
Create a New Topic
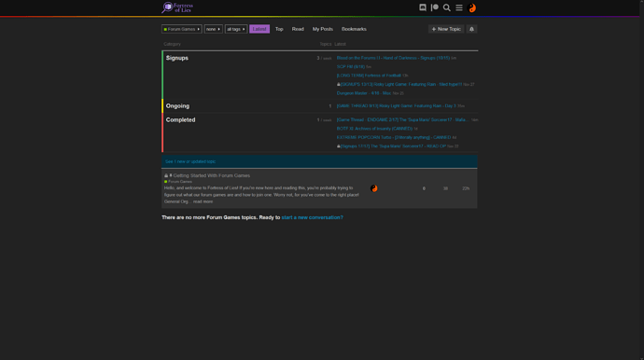tap(446, 29)
